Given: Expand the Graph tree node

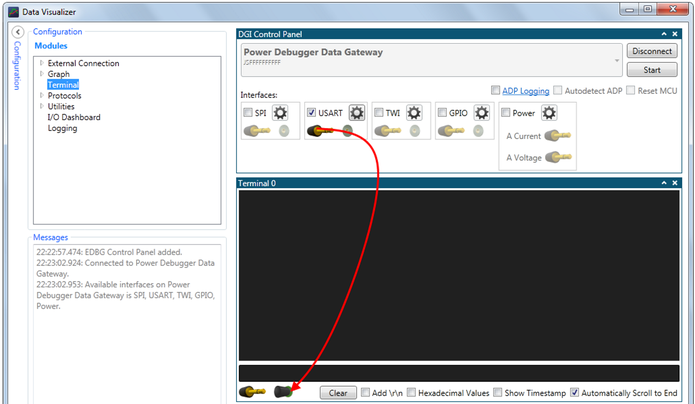Looking at the screenshot, I should [42, 74].
